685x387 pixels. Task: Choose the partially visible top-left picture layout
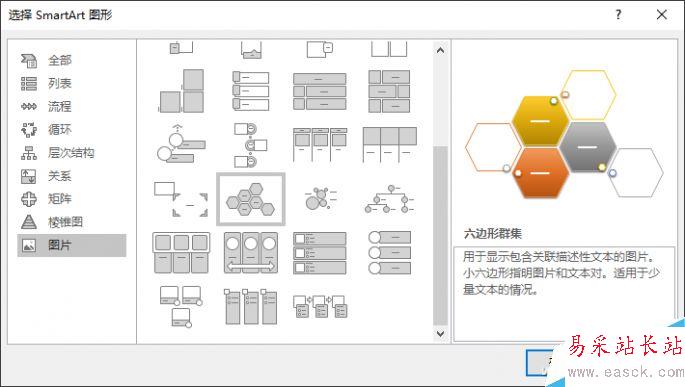[x=181, y=47]
